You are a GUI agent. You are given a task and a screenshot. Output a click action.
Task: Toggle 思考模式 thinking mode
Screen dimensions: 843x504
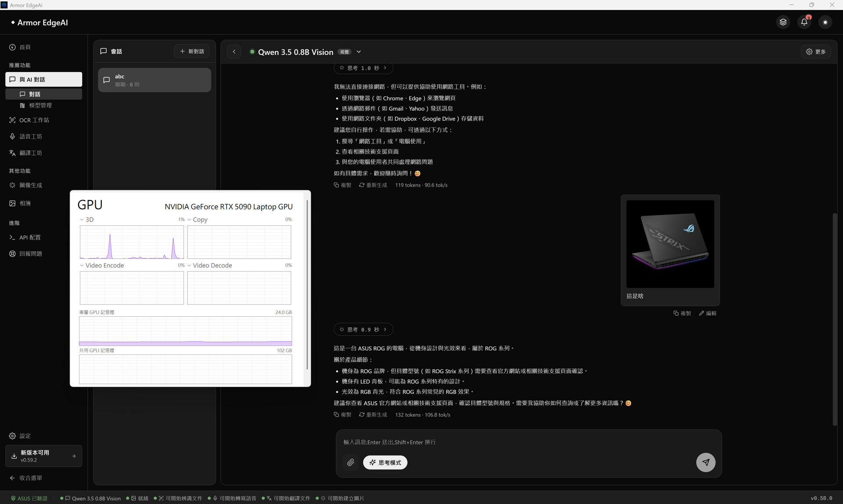pos(385,462)
